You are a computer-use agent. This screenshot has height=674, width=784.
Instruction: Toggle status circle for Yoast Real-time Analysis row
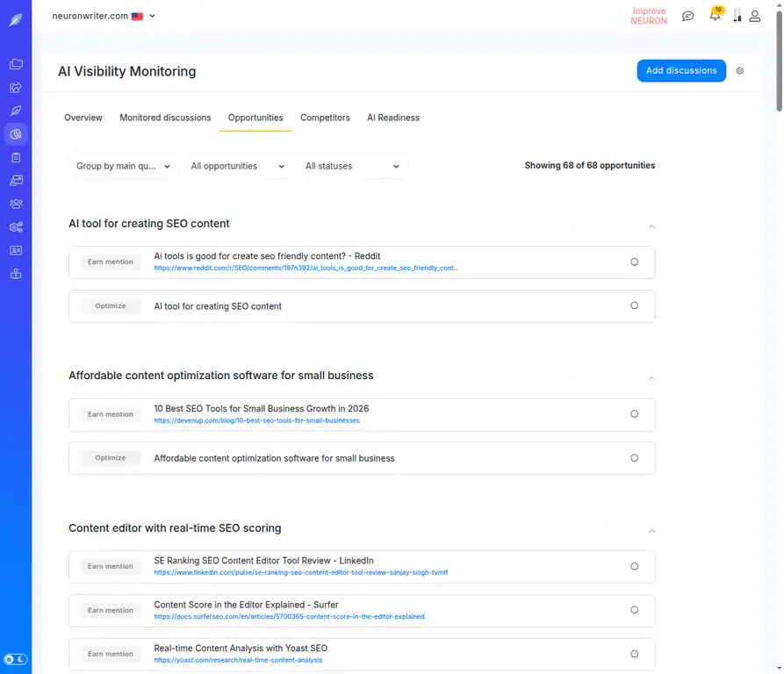tap(634, 654)
